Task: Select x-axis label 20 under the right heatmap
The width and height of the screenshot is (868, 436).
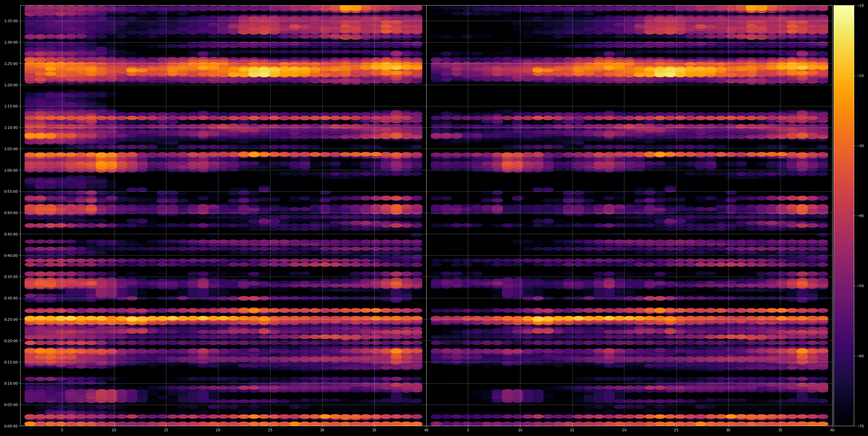Action: [624, 430]
